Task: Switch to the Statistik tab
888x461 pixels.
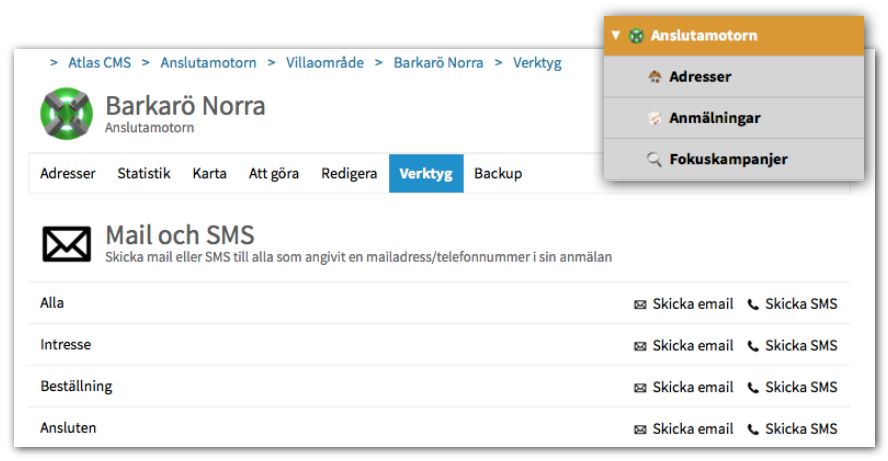Action: click(144, 173)
